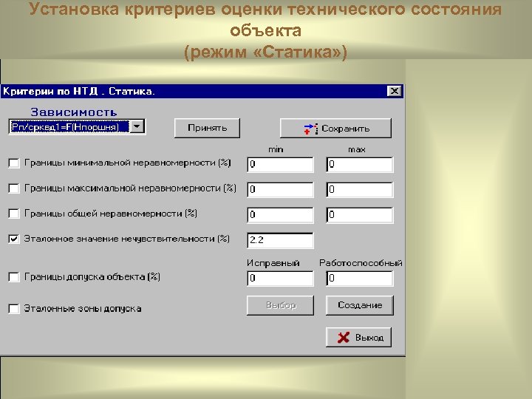
Task: Focus max field for максимальной неравномерности
Action: pyautogui.click(x=360, y=190)
